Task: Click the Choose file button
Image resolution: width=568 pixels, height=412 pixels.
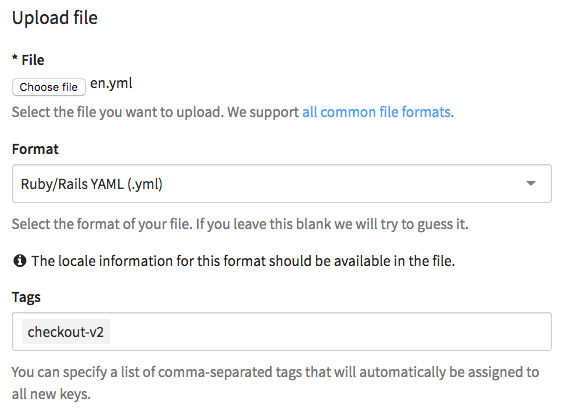Action: click(49, 87)
